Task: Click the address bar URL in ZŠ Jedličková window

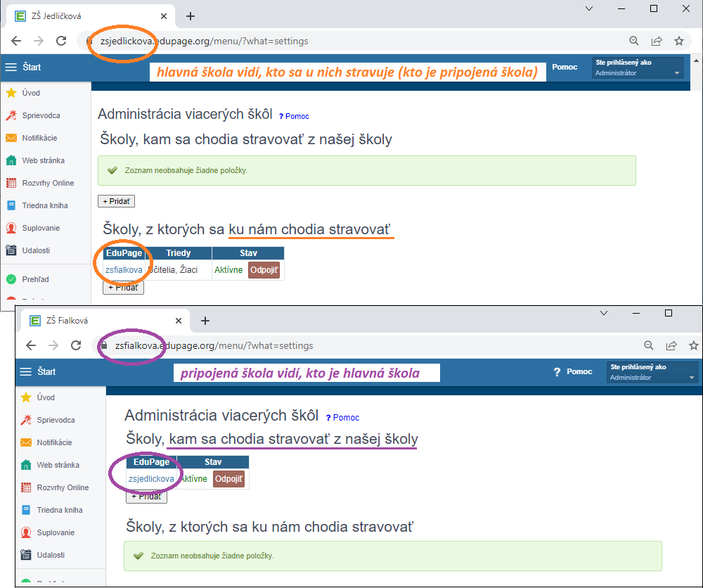Action: 205,41
